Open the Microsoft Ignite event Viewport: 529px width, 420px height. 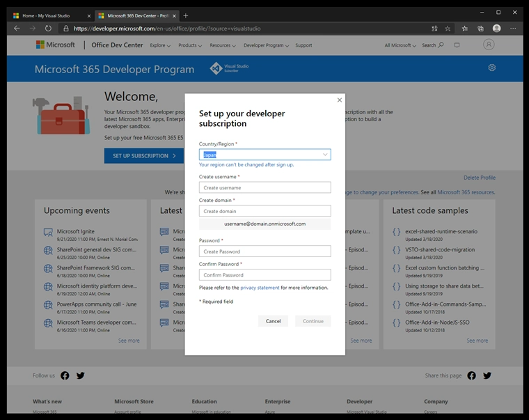(76, 231)
